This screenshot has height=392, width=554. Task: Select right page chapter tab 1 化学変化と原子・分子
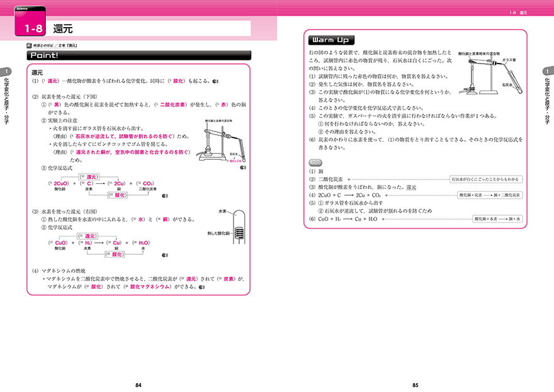547,96
